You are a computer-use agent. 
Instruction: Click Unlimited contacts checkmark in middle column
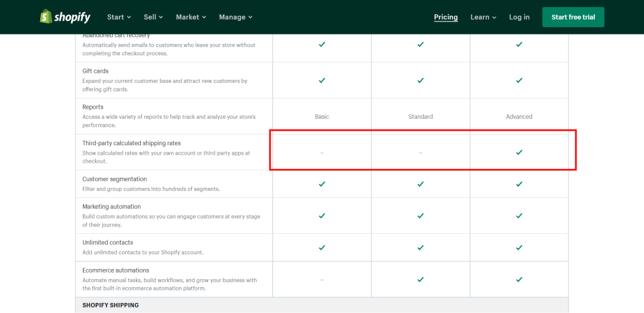pos(421,248)
